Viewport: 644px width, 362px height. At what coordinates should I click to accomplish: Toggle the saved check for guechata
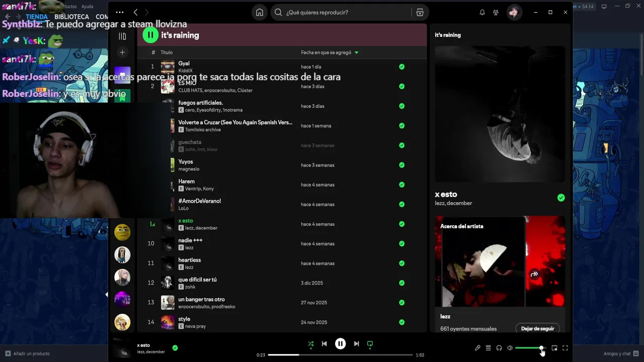click(401, 145)
